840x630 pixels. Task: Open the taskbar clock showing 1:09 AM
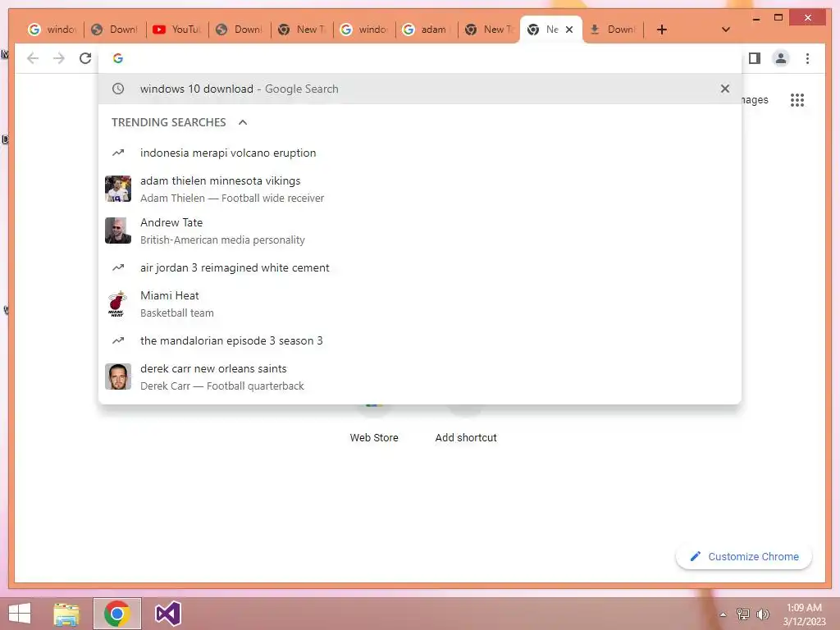click(x=804, y=614)
